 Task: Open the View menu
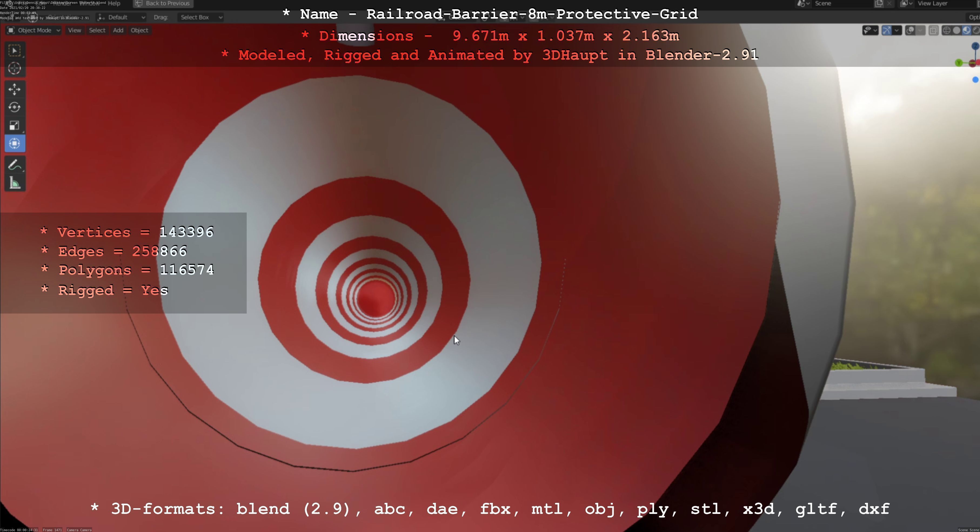[75, 31]
